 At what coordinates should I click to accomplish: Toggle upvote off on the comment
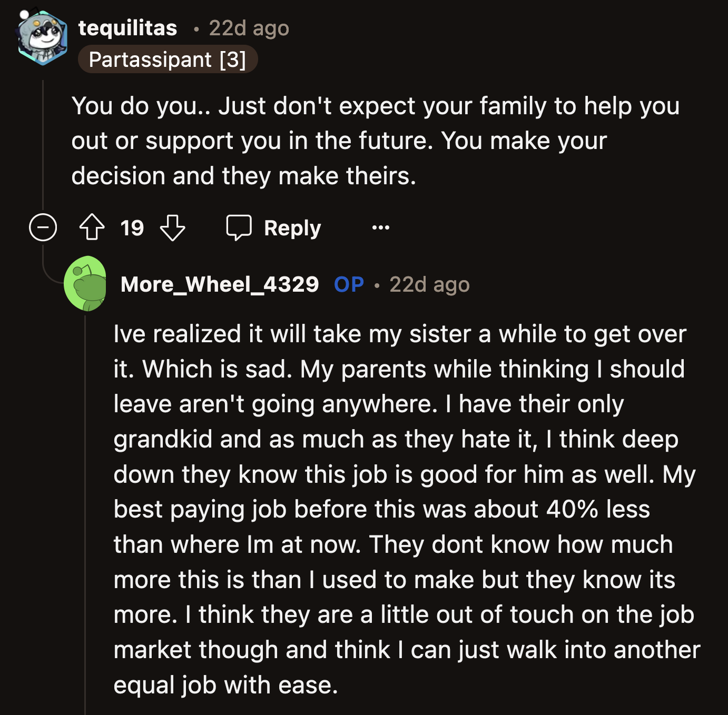tap(93, 228)
